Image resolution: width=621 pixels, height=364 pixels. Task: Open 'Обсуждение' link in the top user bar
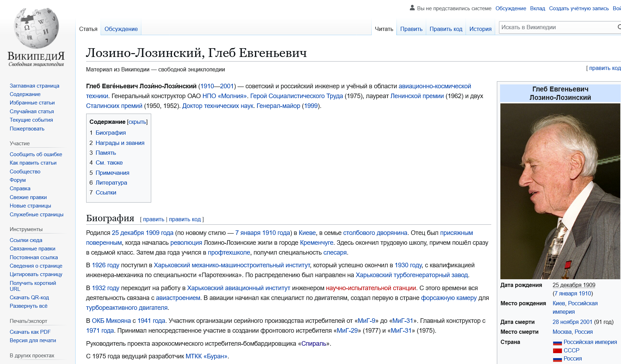pyautogui.click(x=511, y=8)
